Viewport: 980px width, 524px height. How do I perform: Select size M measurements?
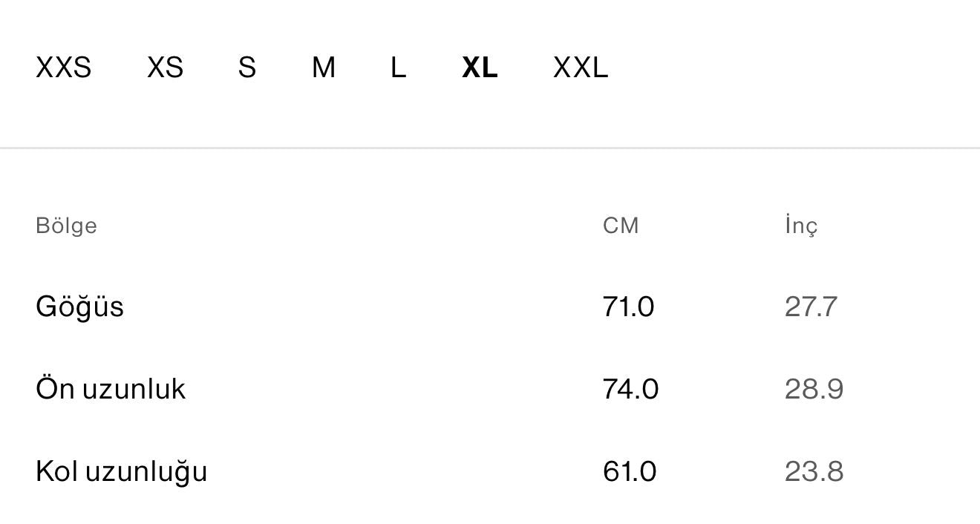pos(324,68)
